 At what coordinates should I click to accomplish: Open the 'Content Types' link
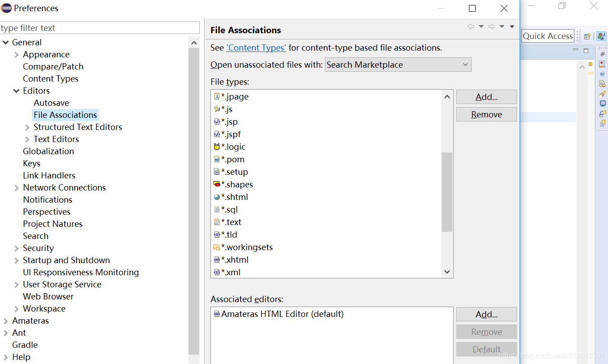coord(256,48)
